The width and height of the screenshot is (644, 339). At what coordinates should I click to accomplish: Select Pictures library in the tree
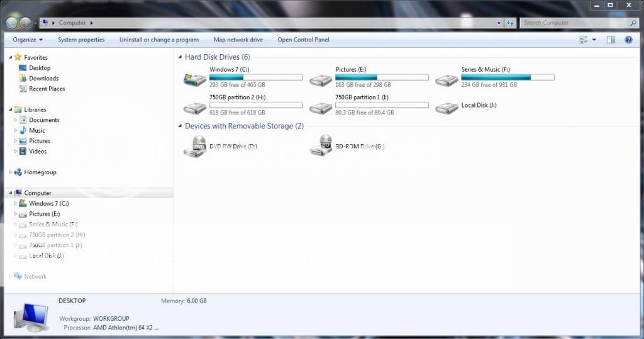40,141
